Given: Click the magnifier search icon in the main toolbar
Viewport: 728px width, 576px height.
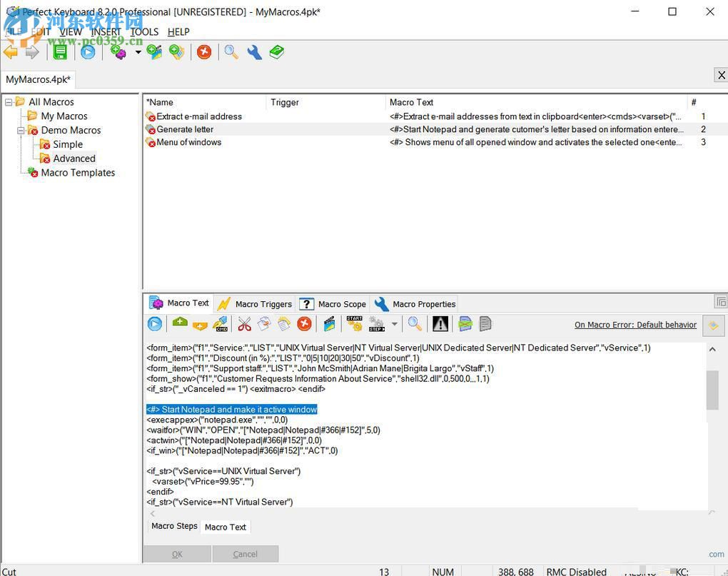Looking at the screenshot, I should (x=231, y=52).
